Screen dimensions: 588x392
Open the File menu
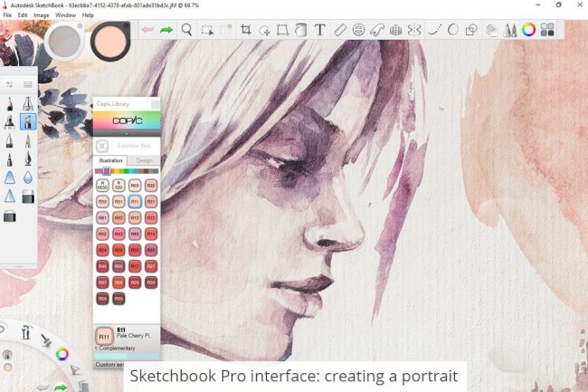pos(7,15)
